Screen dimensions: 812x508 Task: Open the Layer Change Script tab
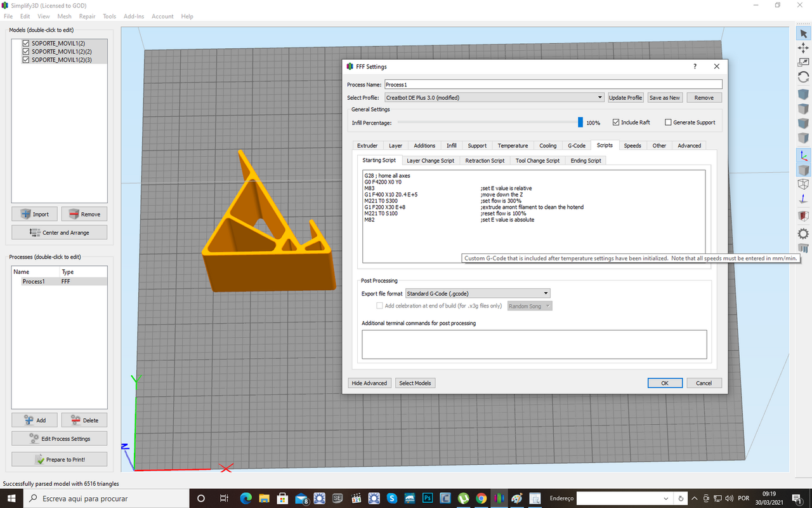(x=430, y=161)
